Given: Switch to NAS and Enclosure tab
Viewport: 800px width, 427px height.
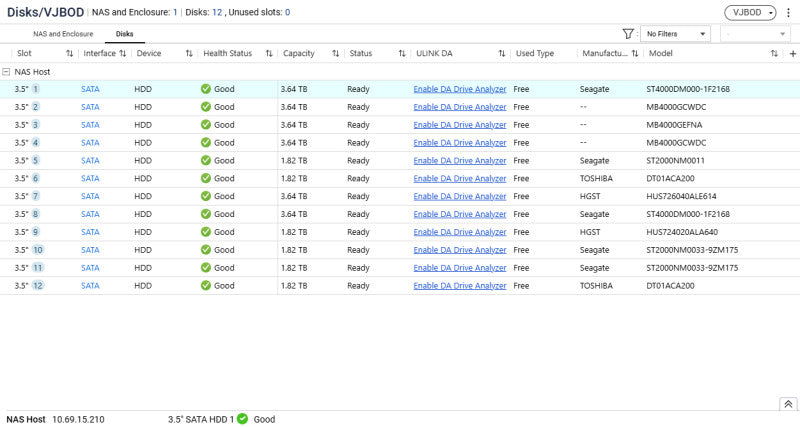Looking at the screenshot, I should 63,34.
